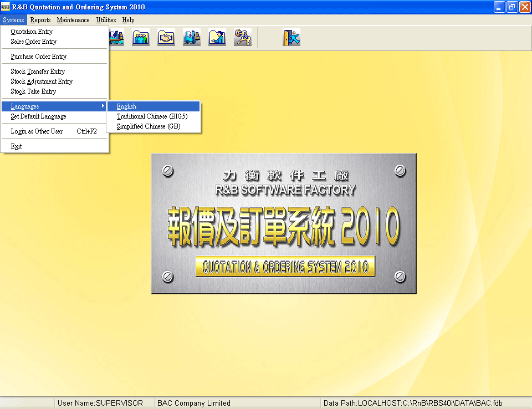
Task: Click the exit door toolbar icon
Action: pyautogui.click(x=291, y=37)
